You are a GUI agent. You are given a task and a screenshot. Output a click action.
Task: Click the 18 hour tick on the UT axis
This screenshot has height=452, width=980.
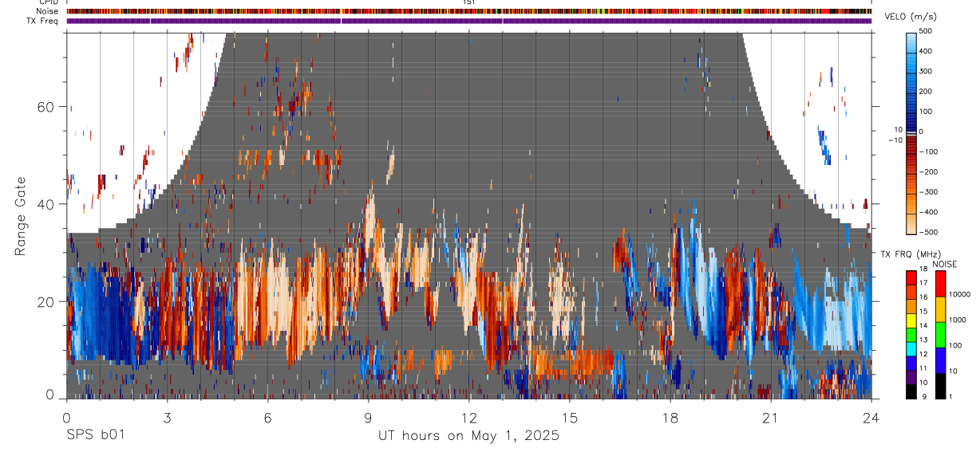pyautogui.click(x=670, y=416)
